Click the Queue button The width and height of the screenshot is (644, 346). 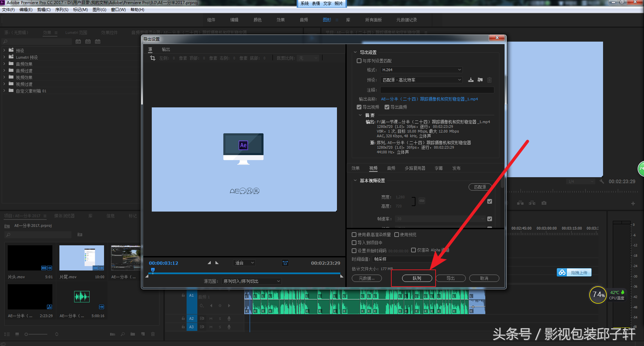pyautogui.click(x=417, y=278)
